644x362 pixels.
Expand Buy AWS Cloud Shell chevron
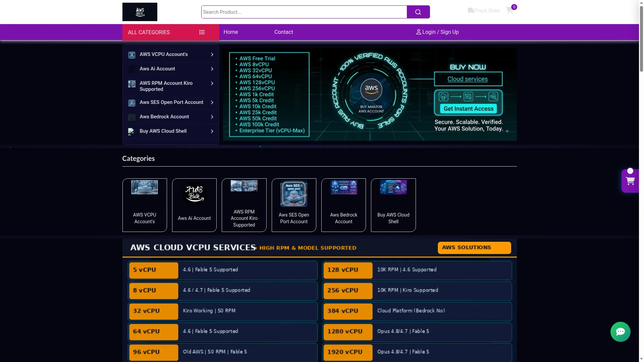[212, 131]
